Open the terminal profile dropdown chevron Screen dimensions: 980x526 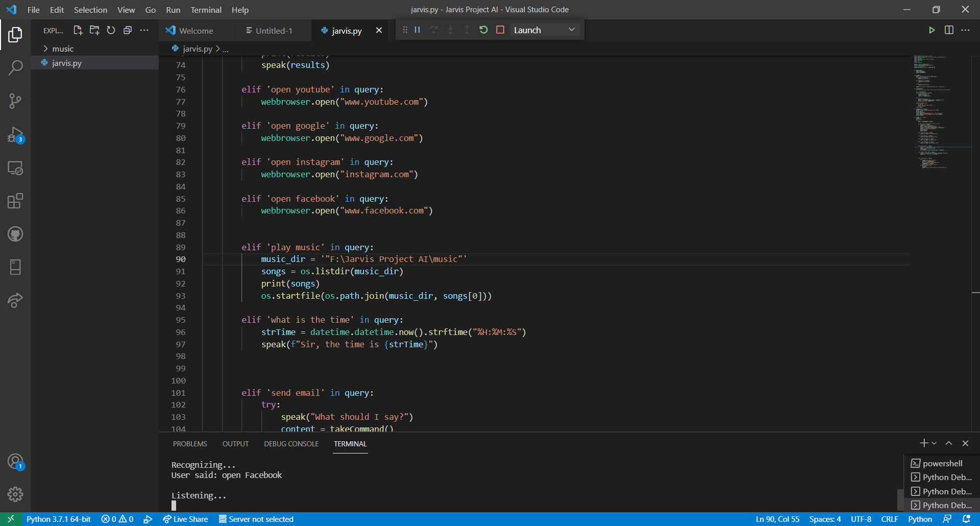click(x=935, y=443)
